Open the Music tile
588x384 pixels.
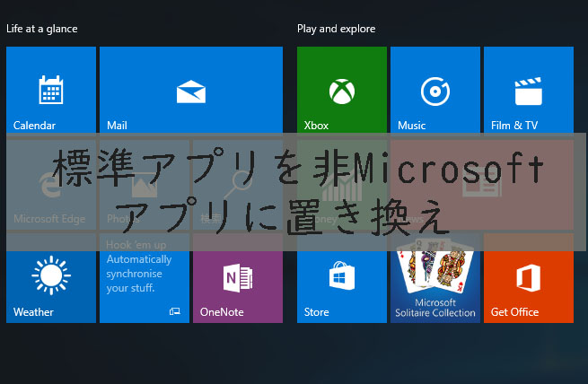click(435, 90)
